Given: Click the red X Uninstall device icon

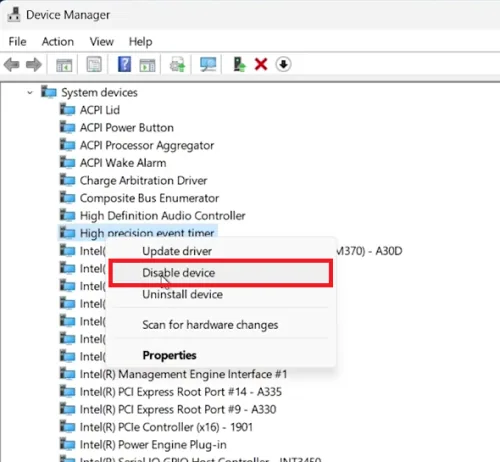Looking at the screenshot, I should click(261, 64).
